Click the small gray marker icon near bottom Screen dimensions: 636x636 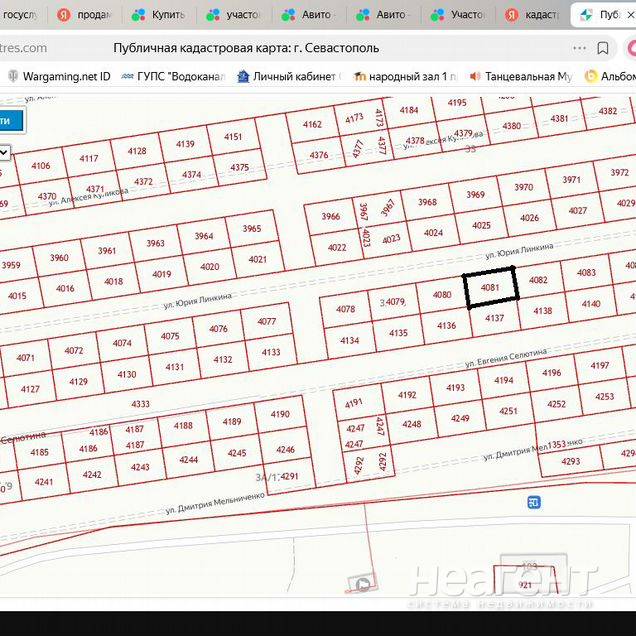362,584
